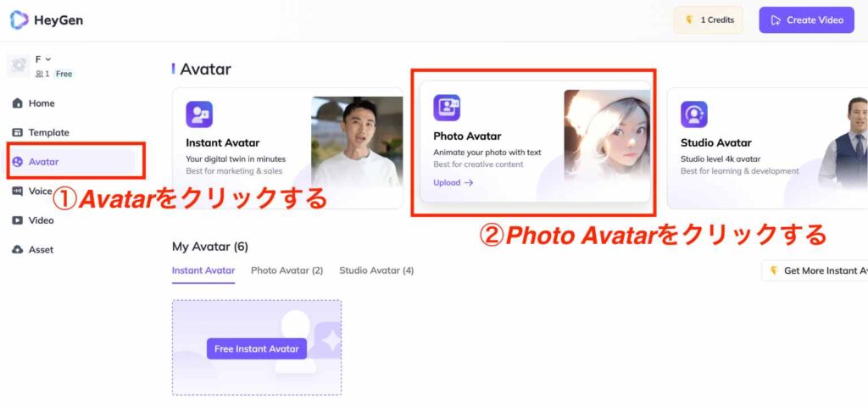
Task: Click the Home house icon
Action: click(18, 103)
